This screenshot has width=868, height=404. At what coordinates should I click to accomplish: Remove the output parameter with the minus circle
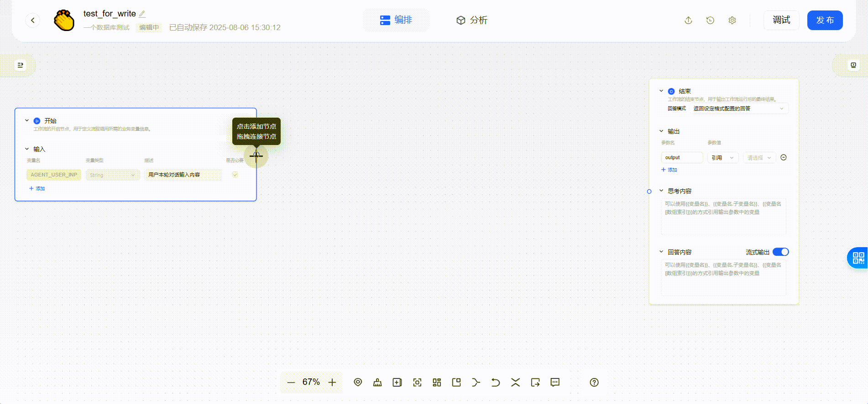coord(784,157)
